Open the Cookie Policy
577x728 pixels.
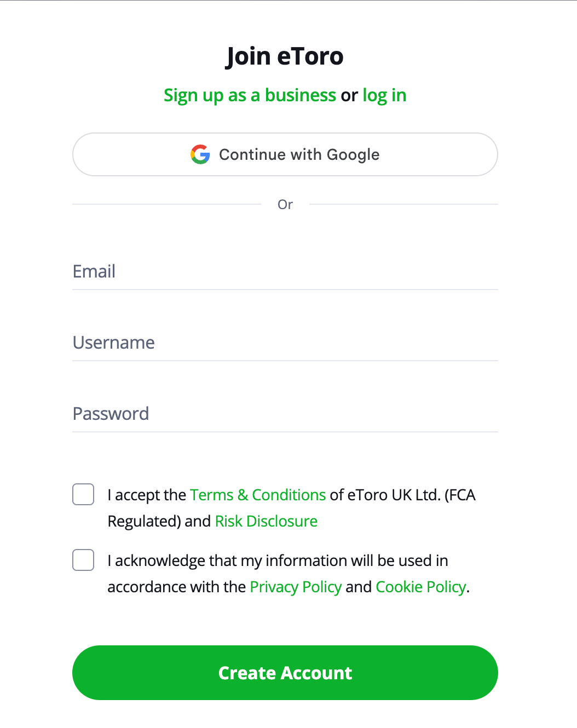pos(420,586)
